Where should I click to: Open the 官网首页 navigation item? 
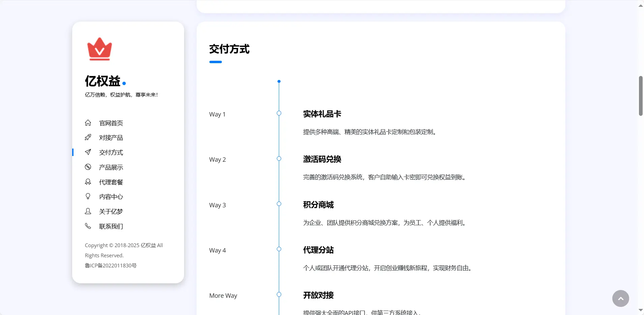pyautogui.click(x=111, y=123)
